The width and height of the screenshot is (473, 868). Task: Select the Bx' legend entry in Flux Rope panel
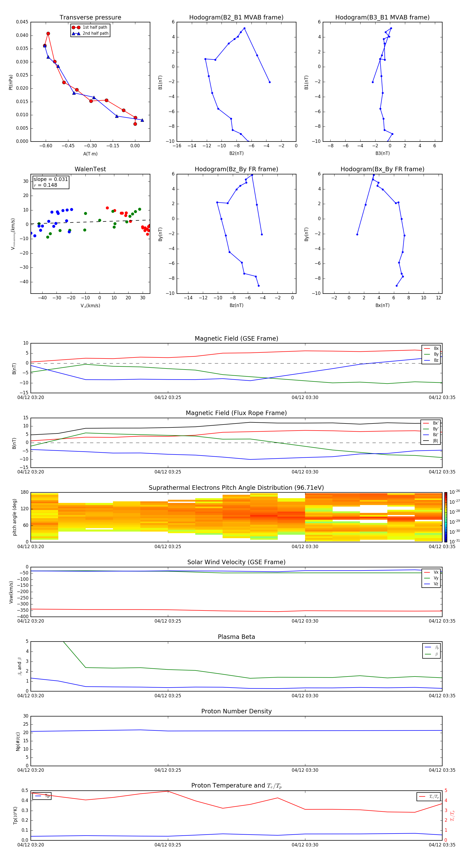[x=431, y=423]
